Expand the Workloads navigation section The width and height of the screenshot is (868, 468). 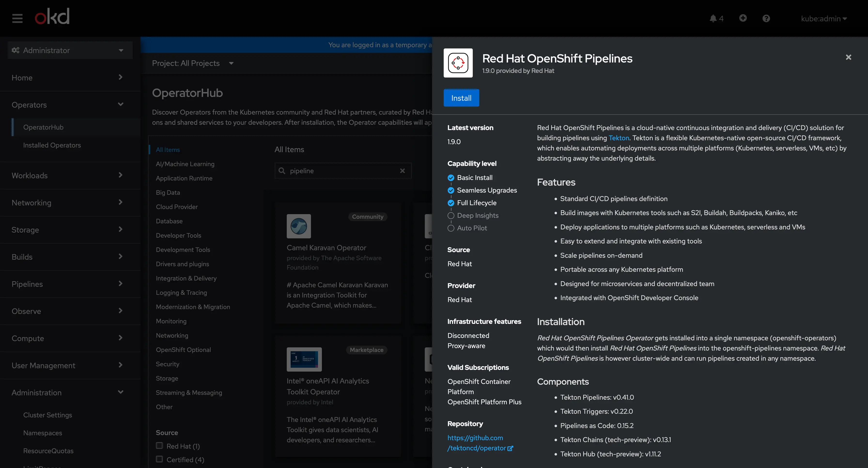pyautogui.click(x=70, y=176)
